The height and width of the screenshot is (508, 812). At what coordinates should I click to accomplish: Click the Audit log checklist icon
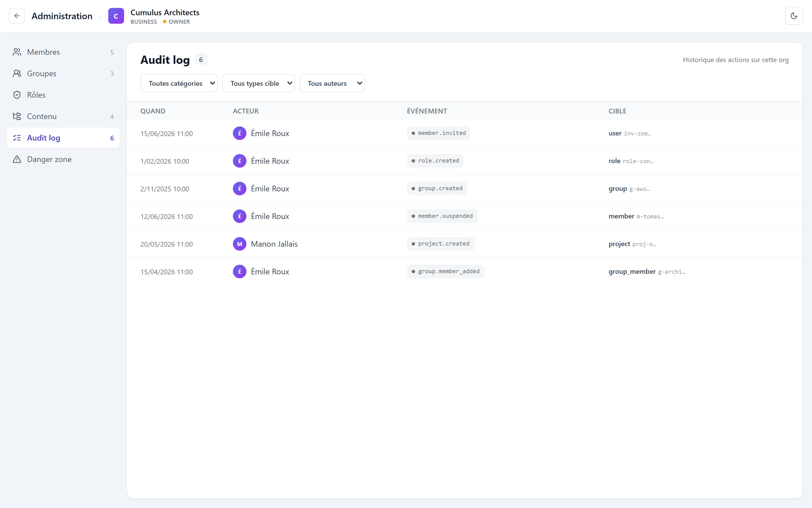(17, 138)
